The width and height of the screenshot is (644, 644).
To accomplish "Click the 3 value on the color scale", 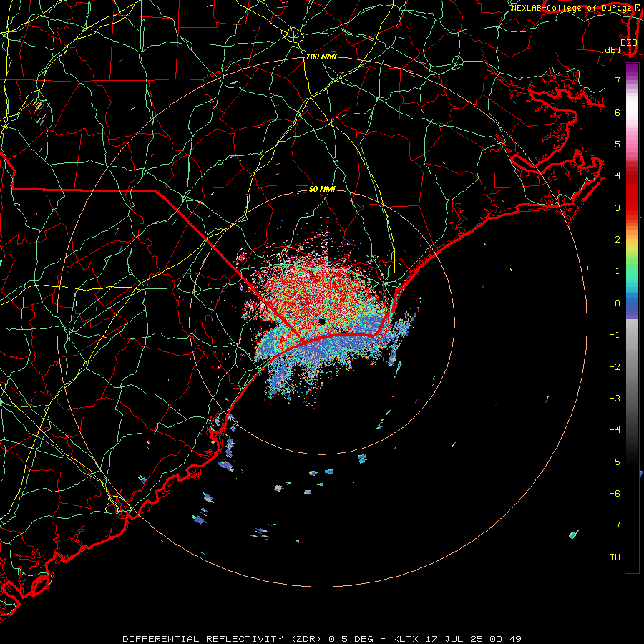I will 618,208.
